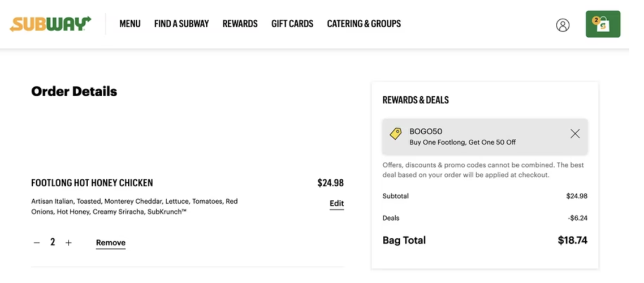Decrease sandwich quantity with minus icon
This screenshot has width=644, height=283.
[37, 243]
